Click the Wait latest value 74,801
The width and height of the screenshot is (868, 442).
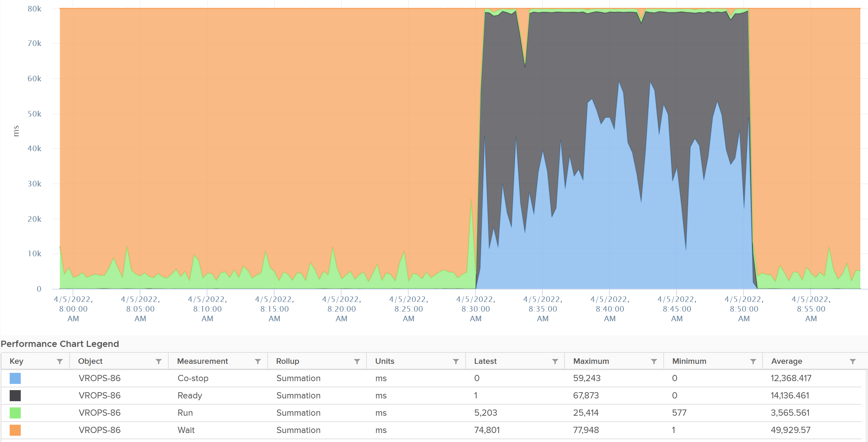tap(487, 430)
